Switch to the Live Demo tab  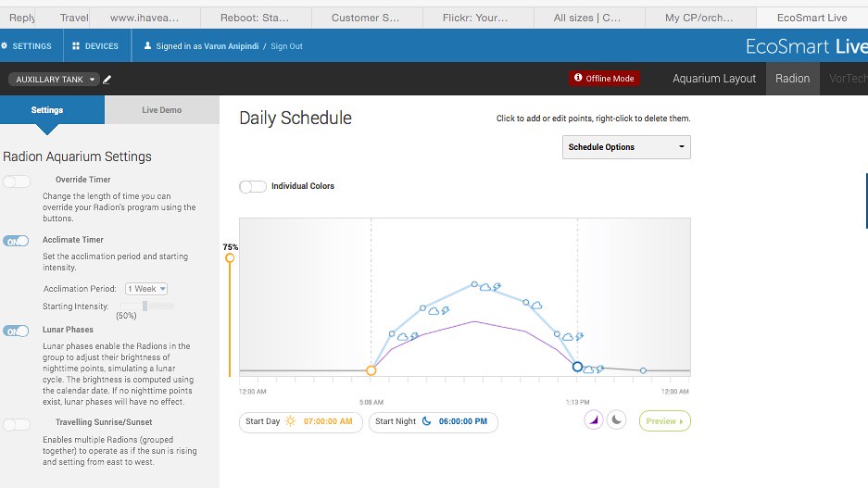(161, 109)
